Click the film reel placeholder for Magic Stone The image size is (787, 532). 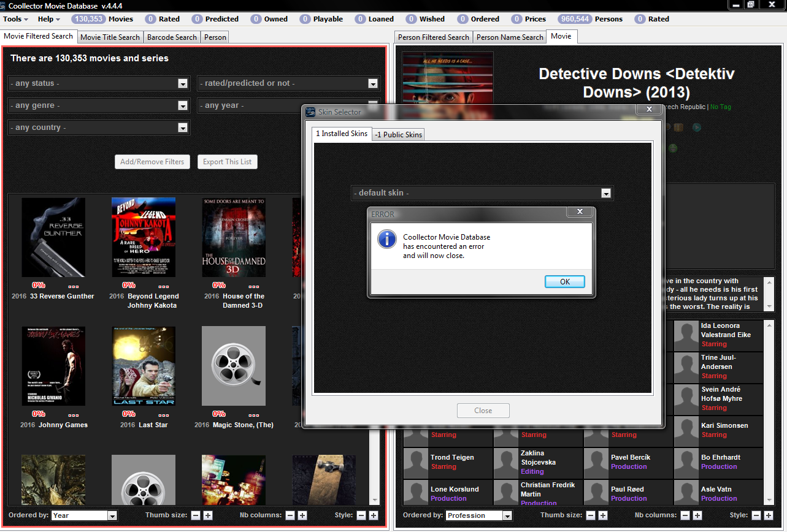(234, 366)
